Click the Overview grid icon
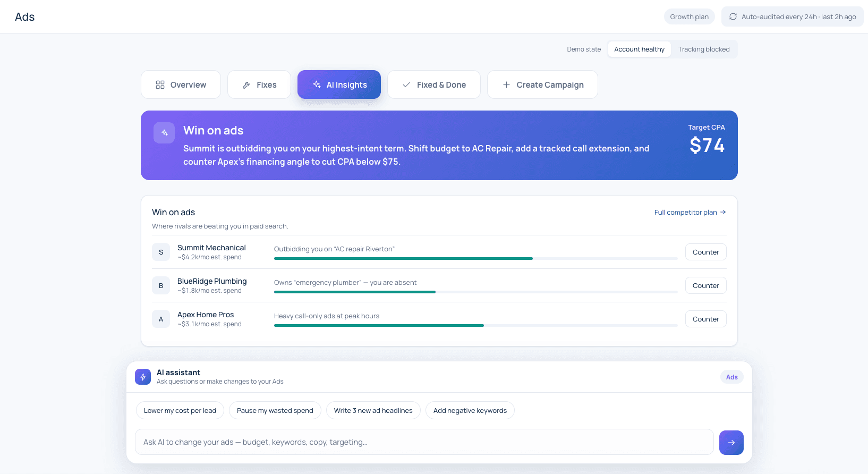Image resolution: width=868 pixels, height=474 pixels. click(160, 85)
